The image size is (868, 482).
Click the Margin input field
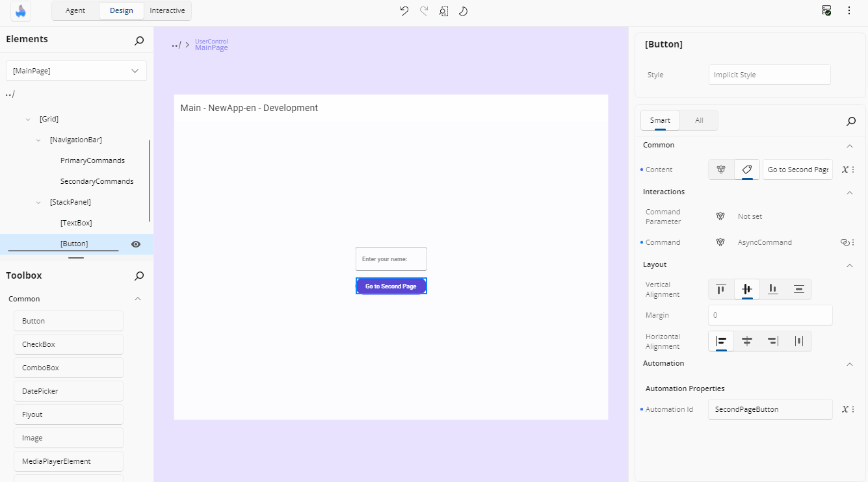[x=770, y=315]
